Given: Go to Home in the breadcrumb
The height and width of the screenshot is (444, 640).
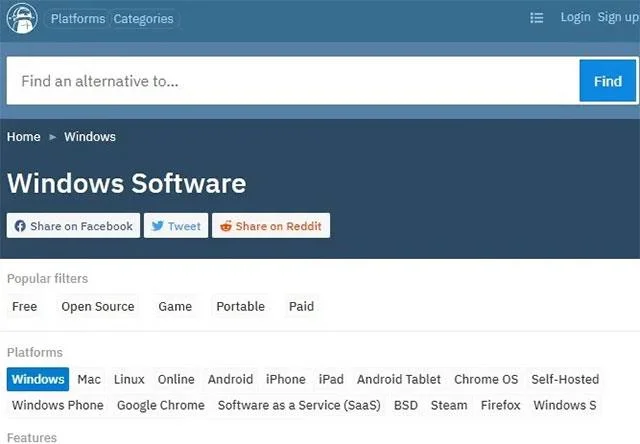Looking at the screenshot, I should [x=24, y=137].
